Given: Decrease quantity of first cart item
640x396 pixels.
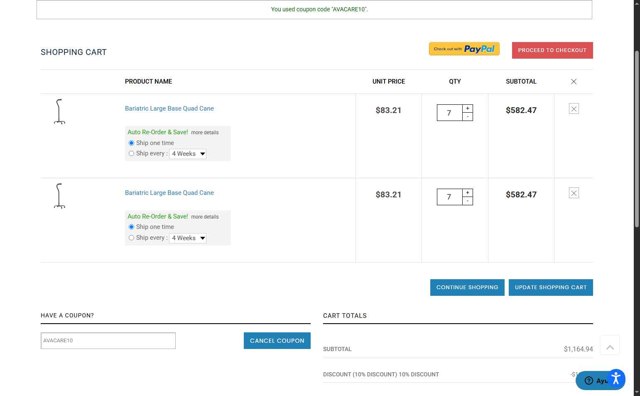Looking at the screenshot, I should coord(467,117).
